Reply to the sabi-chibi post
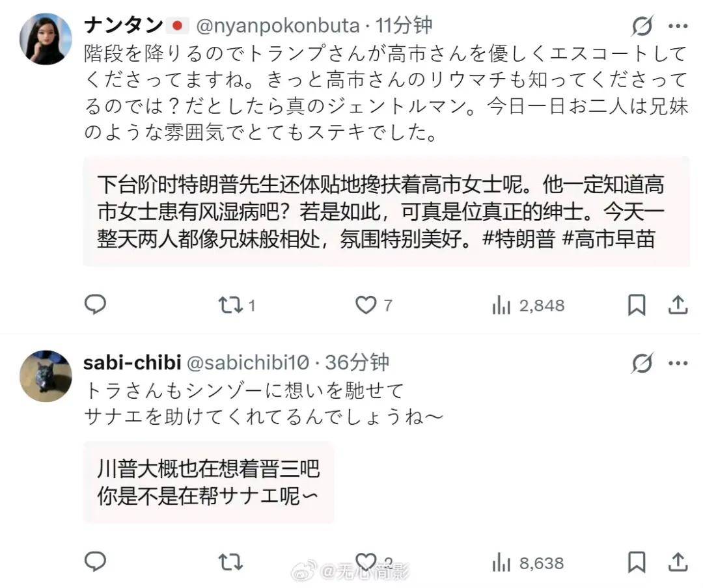The width and height of the screenshot is (703, 588). tap(96, 561)
